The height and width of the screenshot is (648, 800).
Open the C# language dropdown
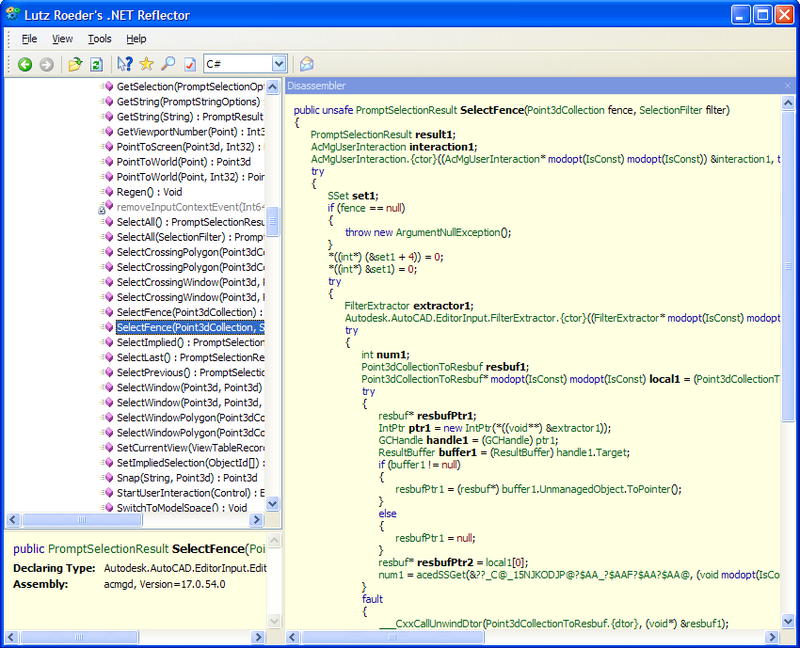click(278, 64)
